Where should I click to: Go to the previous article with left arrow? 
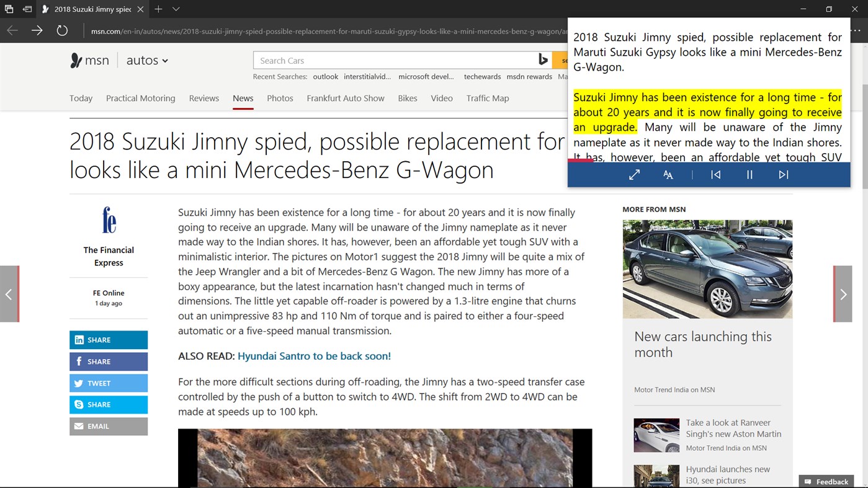(9, 294)
